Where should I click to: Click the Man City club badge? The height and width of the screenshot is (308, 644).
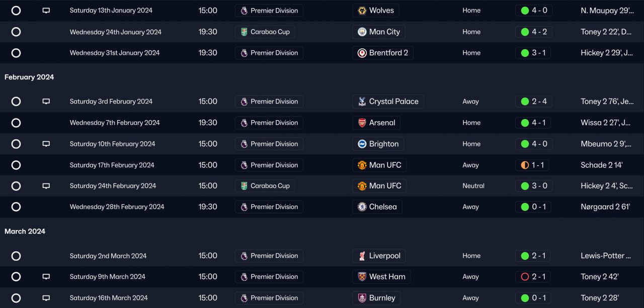(x=362, y=32)
